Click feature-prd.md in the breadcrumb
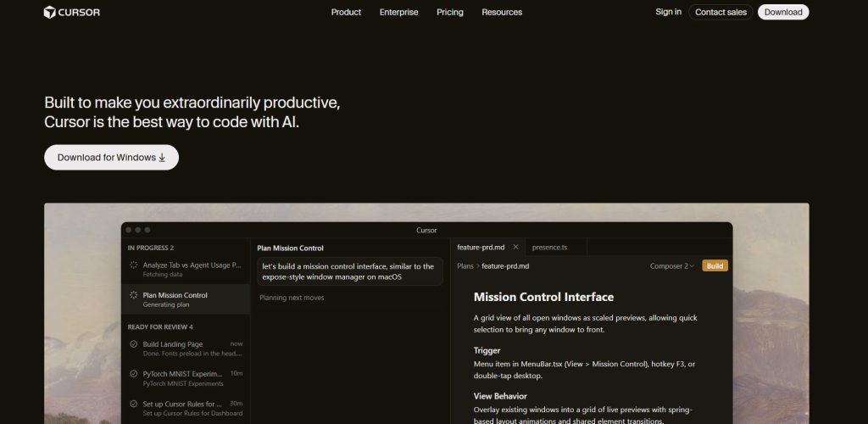The height and width of the screenshot is (424, 868). (505, 265)
